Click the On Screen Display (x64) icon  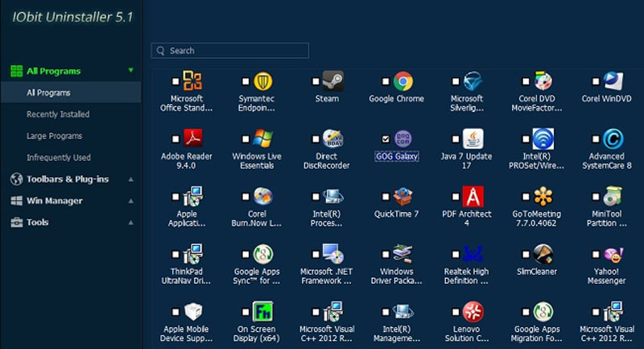pyautogui.click(x=263, y=312)
